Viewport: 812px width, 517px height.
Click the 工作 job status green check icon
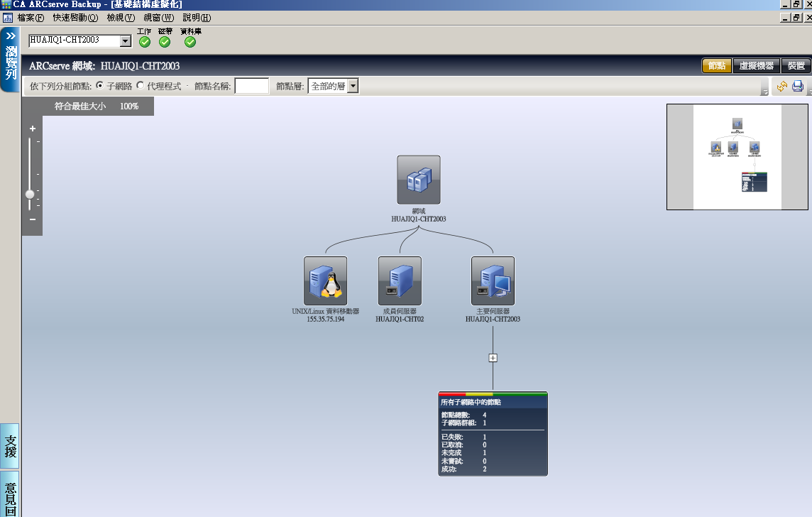coord(145,42)
